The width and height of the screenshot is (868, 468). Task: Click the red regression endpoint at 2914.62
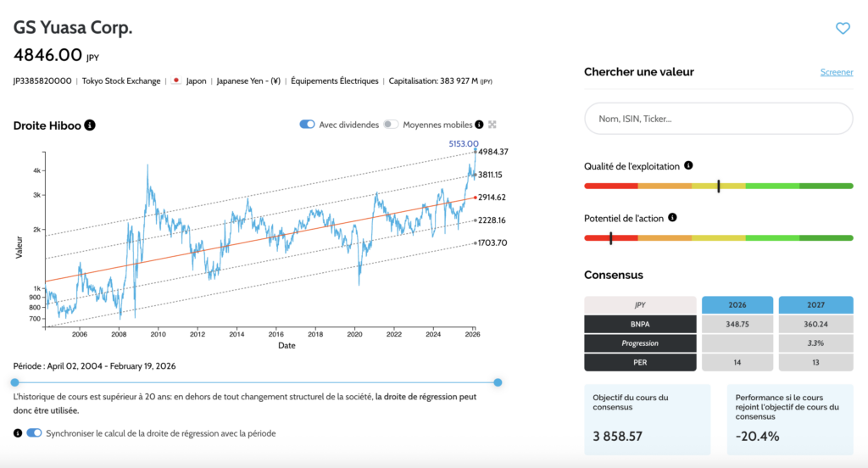coord(474,197)
